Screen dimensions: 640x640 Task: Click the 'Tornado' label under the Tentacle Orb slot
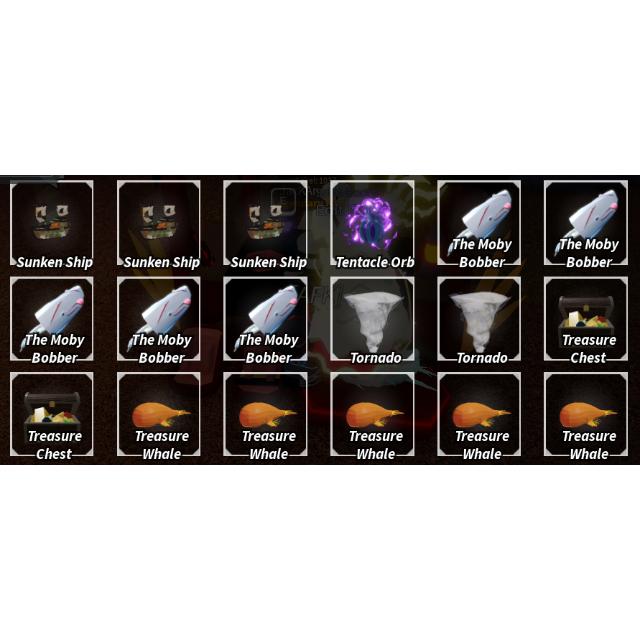click(376, 358)
